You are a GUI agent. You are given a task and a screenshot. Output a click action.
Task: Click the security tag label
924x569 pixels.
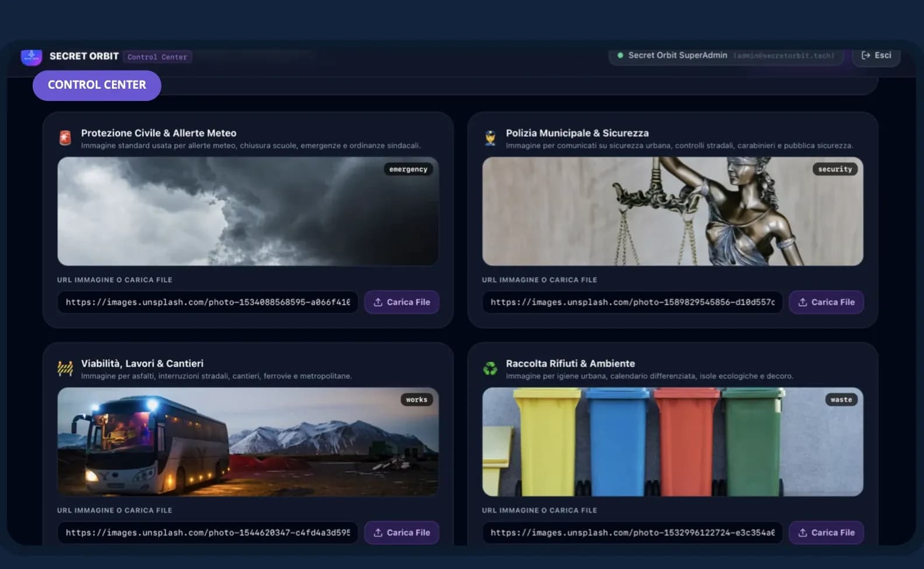click(x=835, y=169)
